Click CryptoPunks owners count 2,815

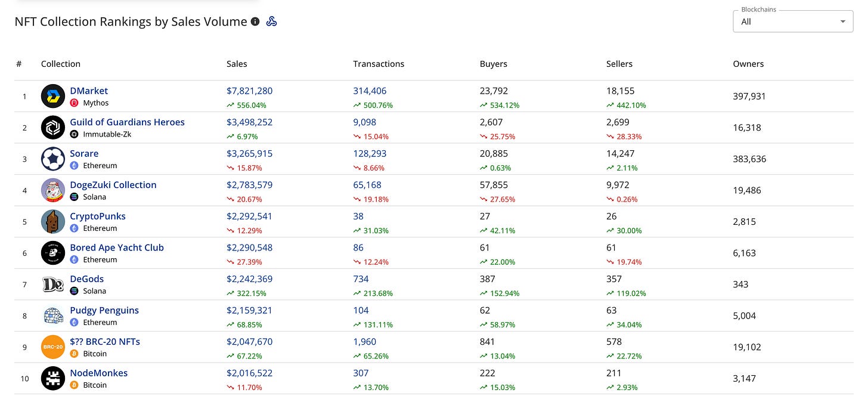coord(744,221)
